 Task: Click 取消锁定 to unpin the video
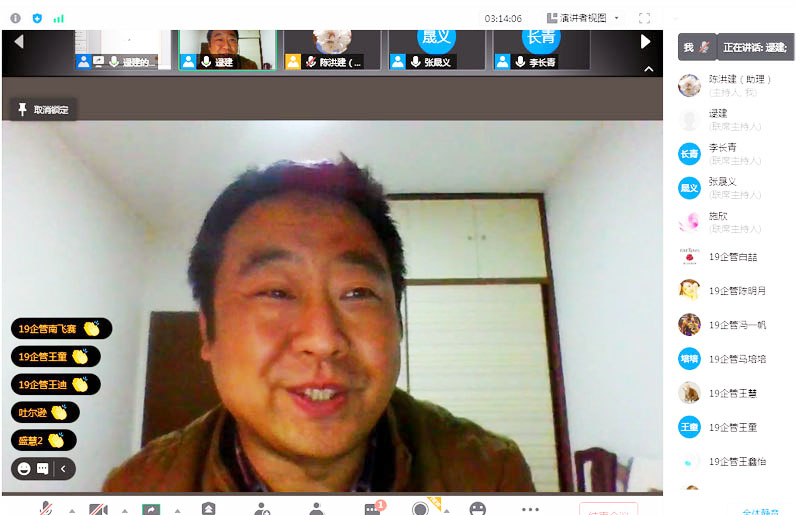tap(43, 110)
